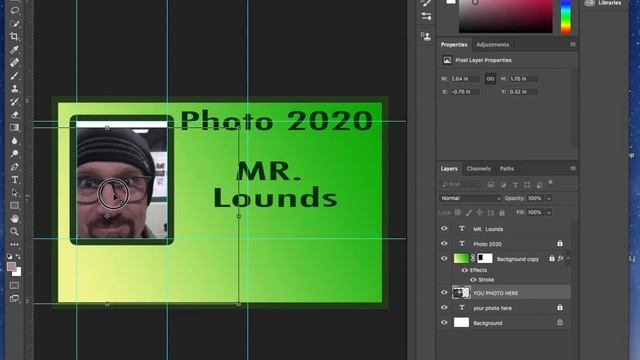
Task: Filter layers by shape layers
Action: coord(527,184)
